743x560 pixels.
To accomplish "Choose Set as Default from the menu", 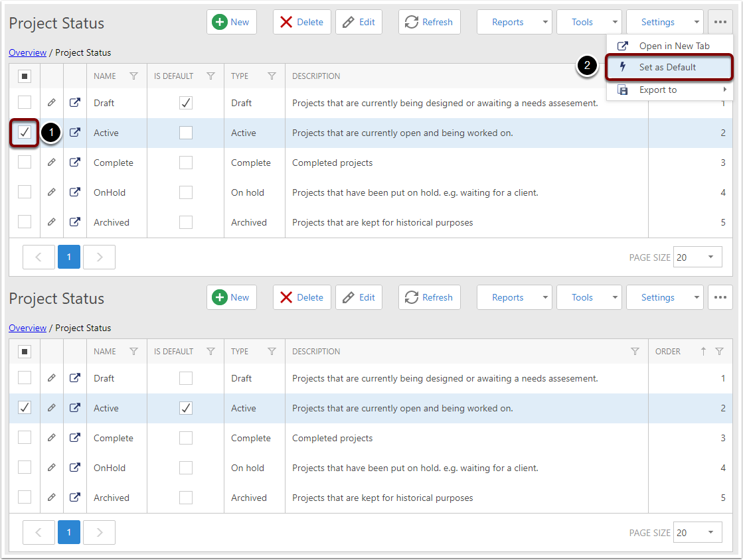I will coord(667,67).
